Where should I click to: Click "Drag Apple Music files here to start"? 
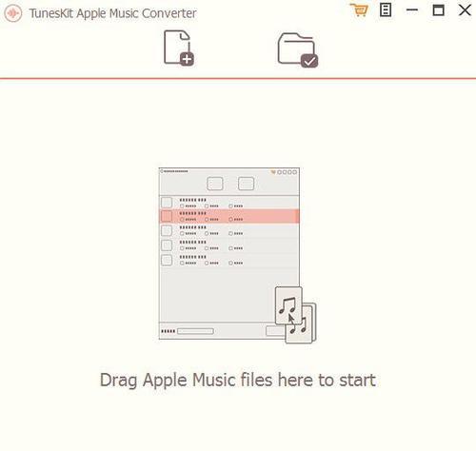tap(238, 380)
